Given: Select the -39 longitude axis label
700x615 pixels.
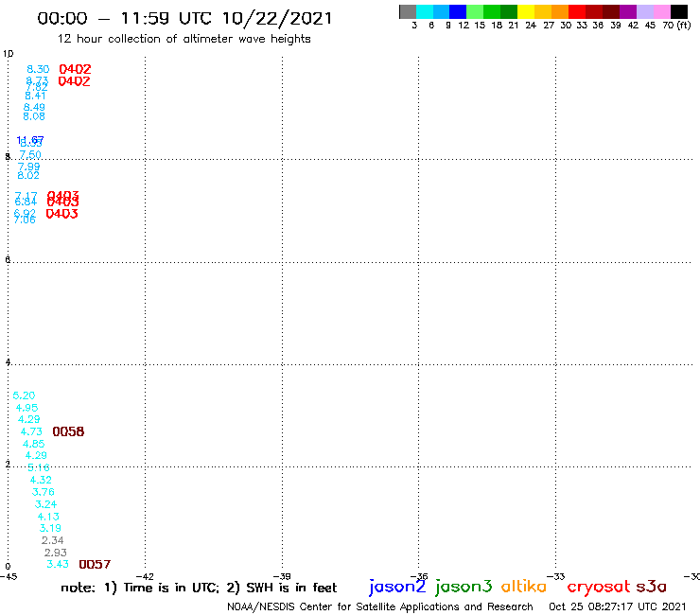Looking at the screenshot, I should [282, 576].
